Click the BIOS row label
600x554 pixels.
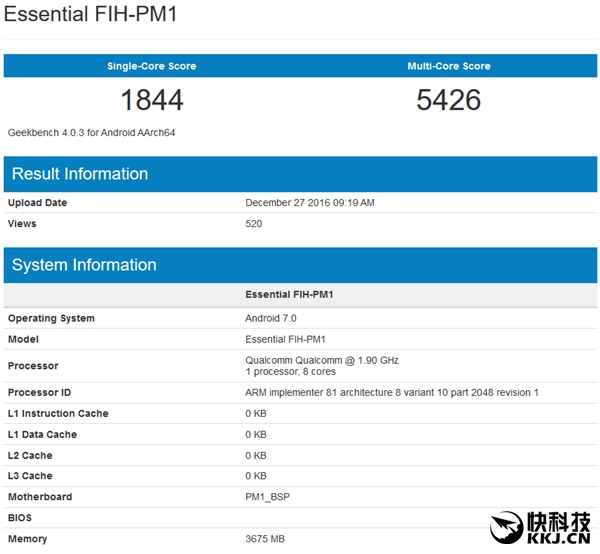pos(20,518)
